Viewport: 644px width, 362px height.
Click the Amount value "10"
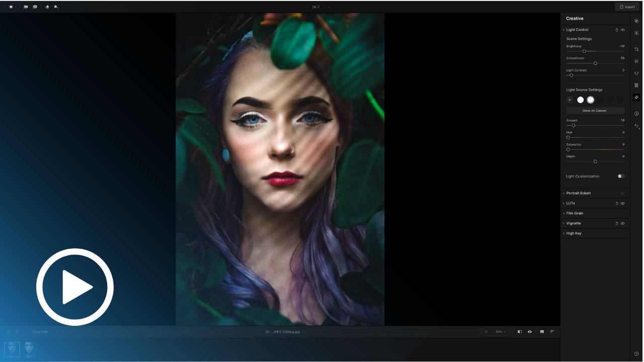[622, 121]
